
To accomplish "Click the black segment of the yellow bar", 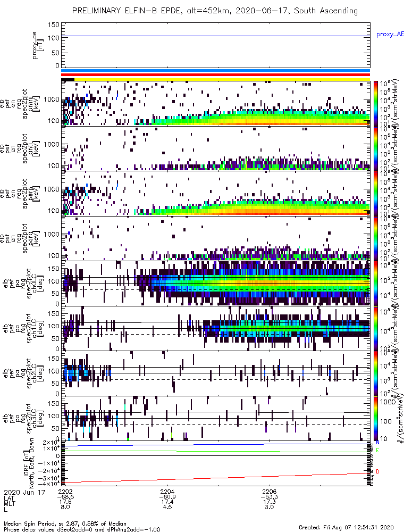I will (68, 79).
